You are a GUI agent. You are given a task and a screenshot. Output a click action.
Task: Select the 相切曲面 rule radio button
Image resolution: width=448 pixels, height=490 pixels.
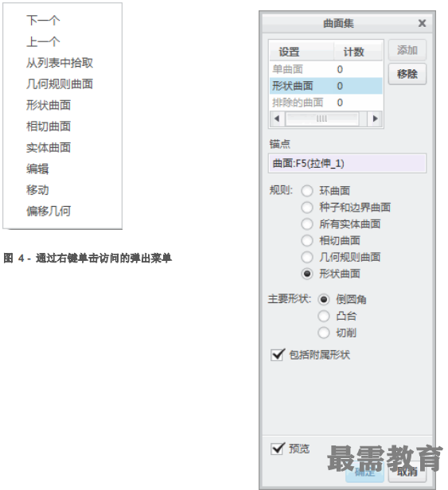point(307,240)
